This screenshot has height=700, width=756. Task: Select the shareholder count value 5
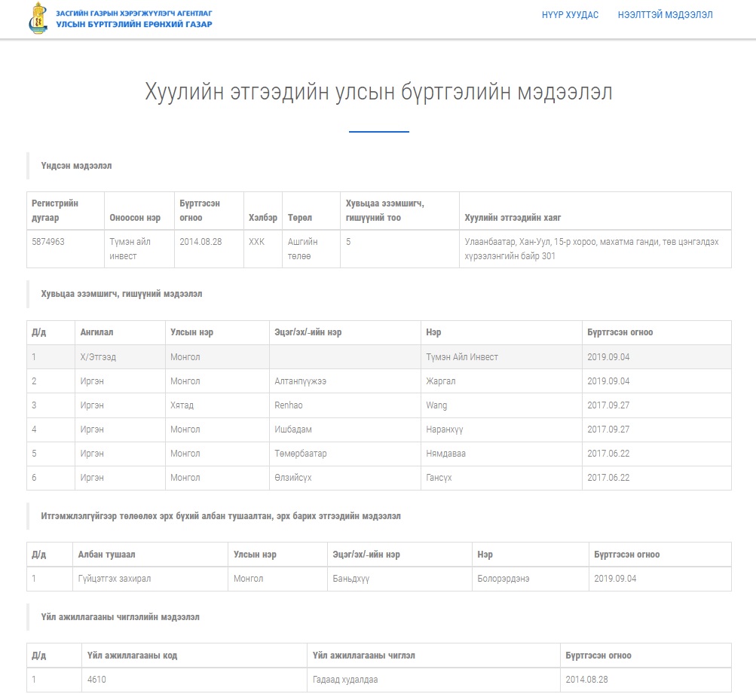click(348, 242)
